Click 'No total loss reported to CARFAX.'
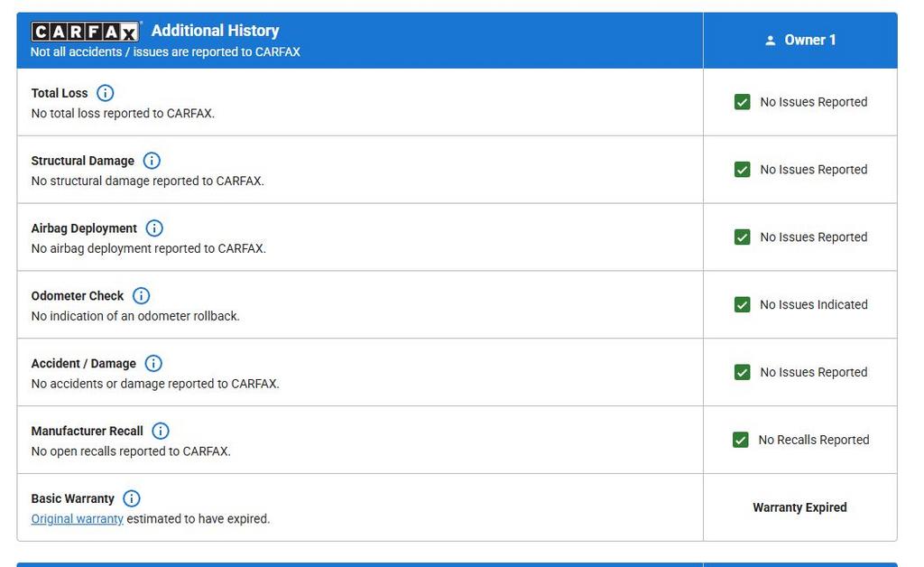 pos(123,113)
